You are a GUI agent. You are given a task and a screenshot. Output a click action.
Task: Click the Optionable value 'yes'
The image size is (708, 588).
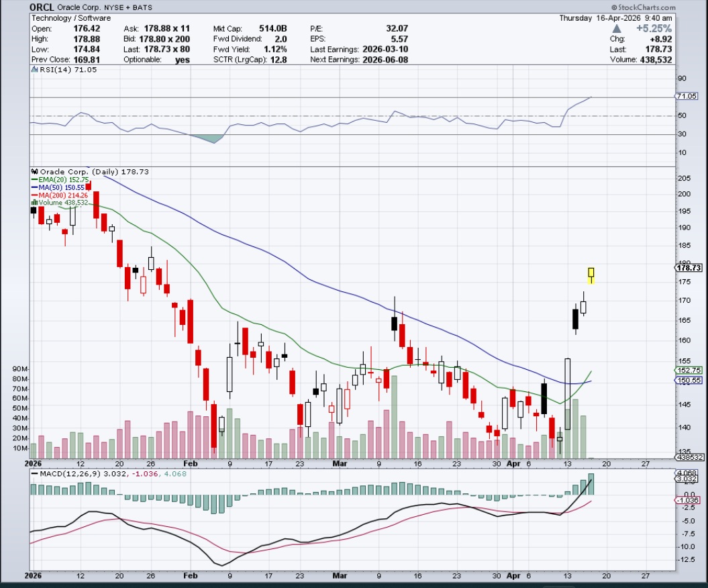[x=183, y=60]
